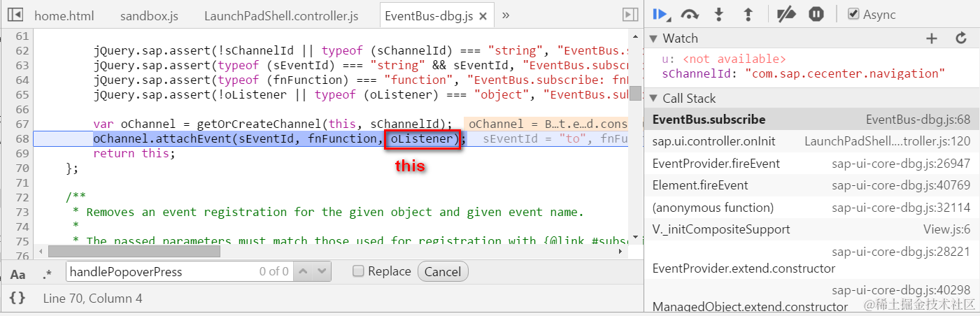This screenshot has width=980, height=316.
Task: Resume script execution
Action: [660, 14]
